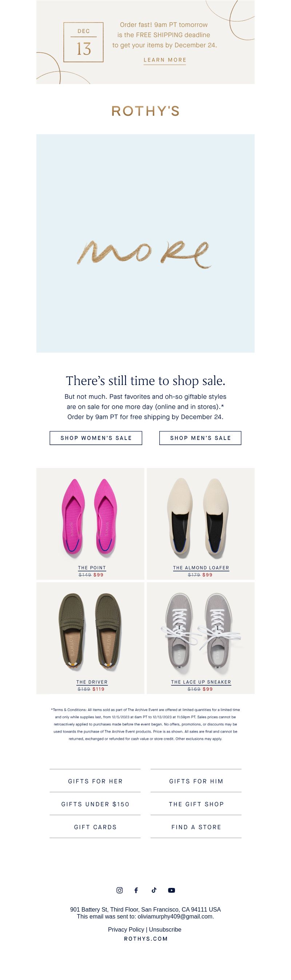This screenshot has height=980, width=291.
Task: Click Shop Men's Sale button
Action: (x=200, y=438)
